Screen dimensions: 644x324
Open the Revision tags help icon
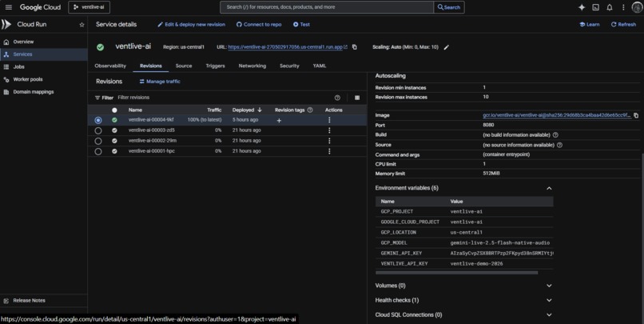[310, 110]
